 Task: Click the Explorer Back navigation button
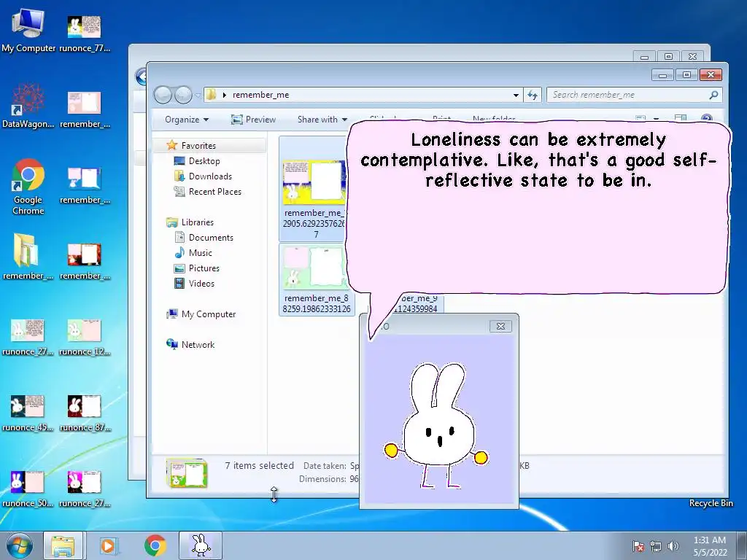(x=163, y=95)
